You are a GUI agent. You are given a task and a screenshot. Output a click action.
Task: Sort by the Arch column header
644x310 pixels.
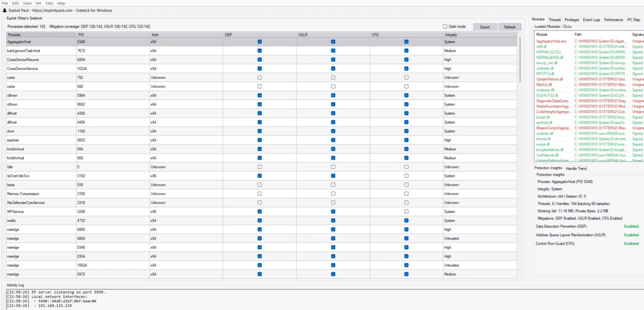click(x=186, y=35)
